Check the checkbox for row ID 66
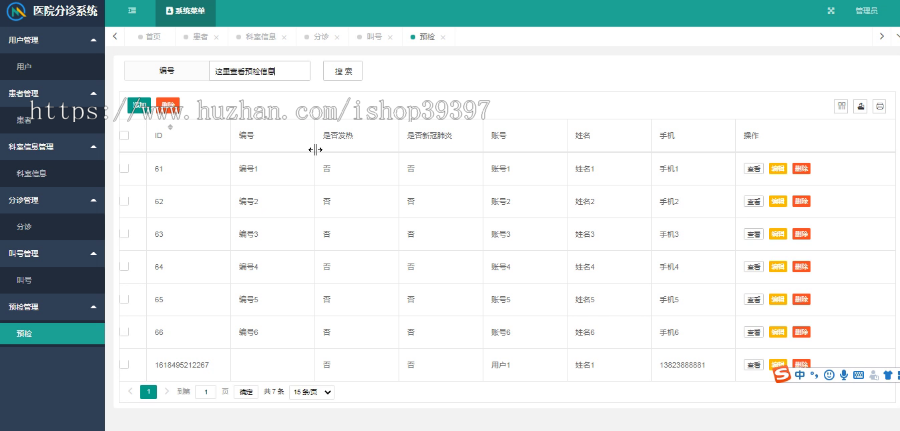The image size is (900, 431). coord(124,332)
